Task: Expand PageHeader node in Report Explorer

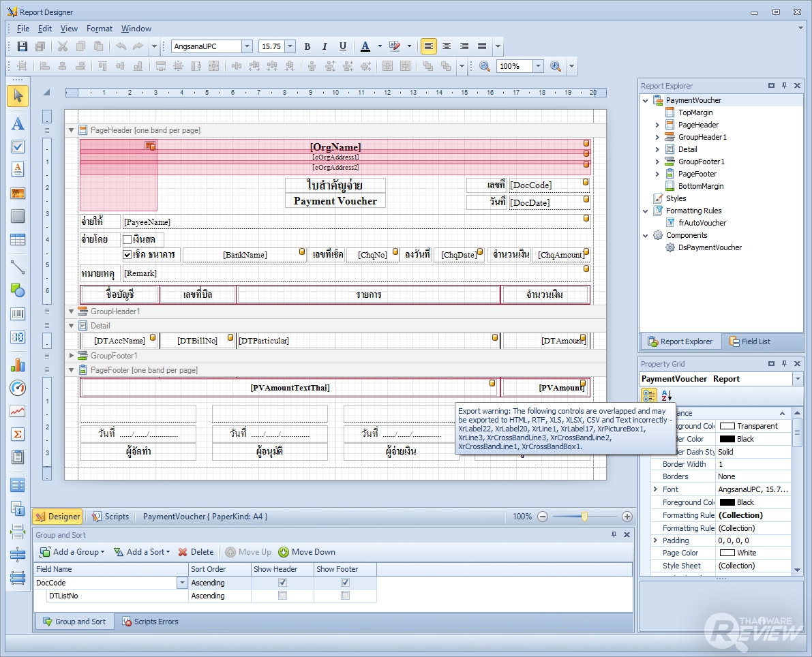Action: coord(657,125)
